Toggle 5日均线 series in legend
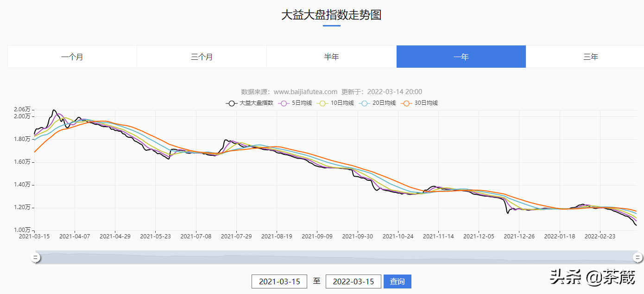 (295, 103)
